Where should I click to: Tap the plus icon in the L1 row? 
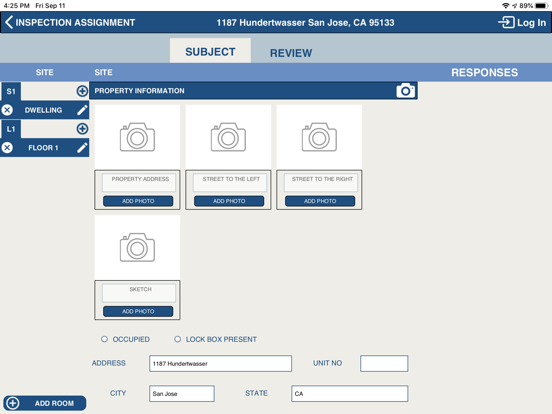pos(82,129)
